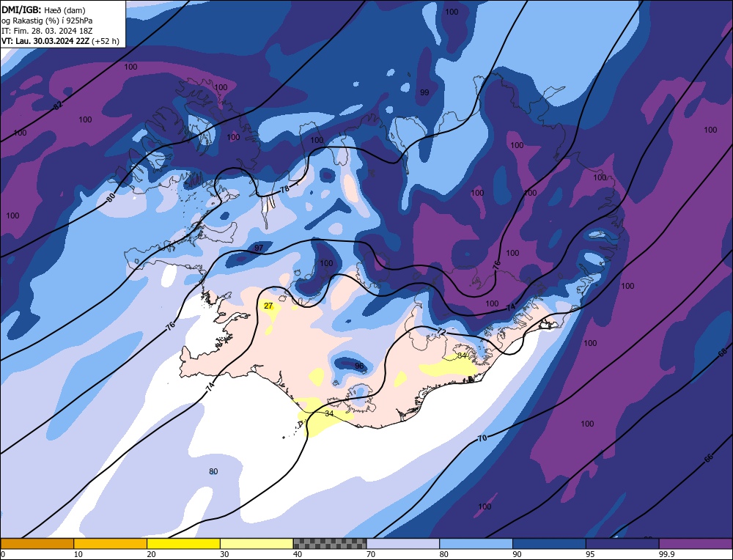Click the '72' contour label

pos(441,331)
